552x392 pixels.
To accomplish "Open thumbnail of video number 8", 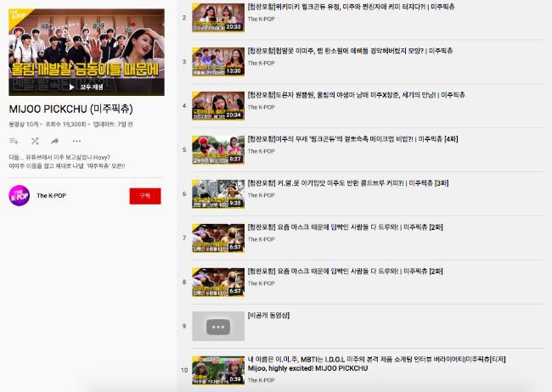I will [218, 282].
